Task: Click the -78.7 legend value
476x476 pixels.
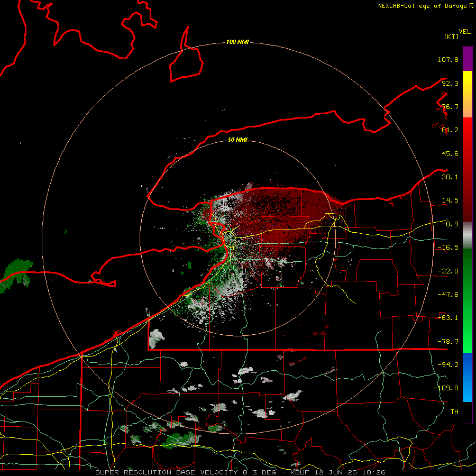Action: (448, 342)
